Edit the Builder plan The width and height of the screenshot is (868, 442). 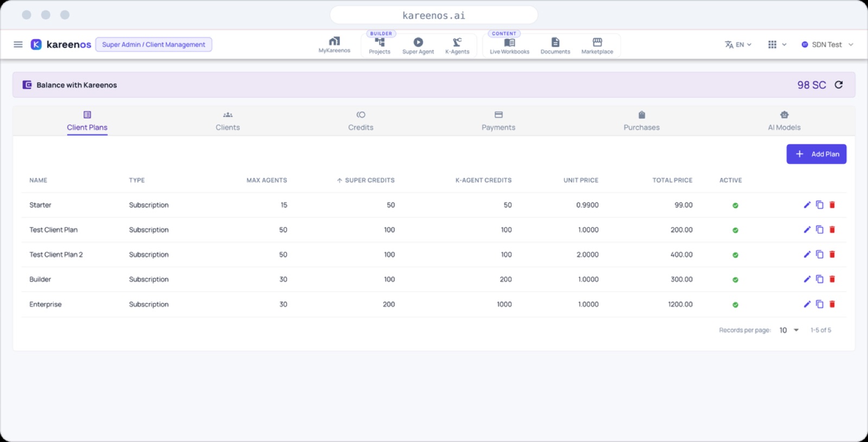807,279
